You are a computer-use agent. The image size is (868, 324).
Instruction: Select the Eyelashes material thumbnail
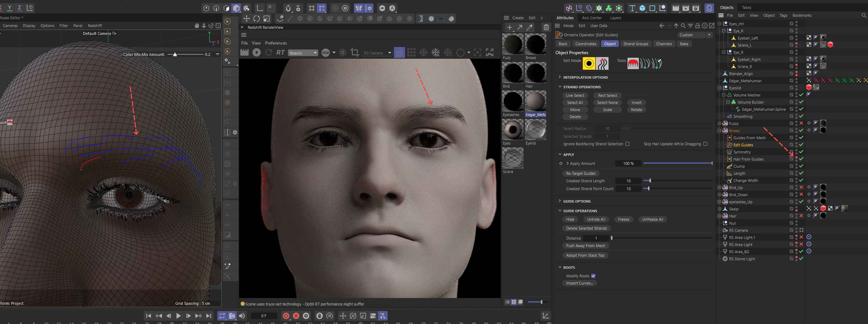coord(512,101)
